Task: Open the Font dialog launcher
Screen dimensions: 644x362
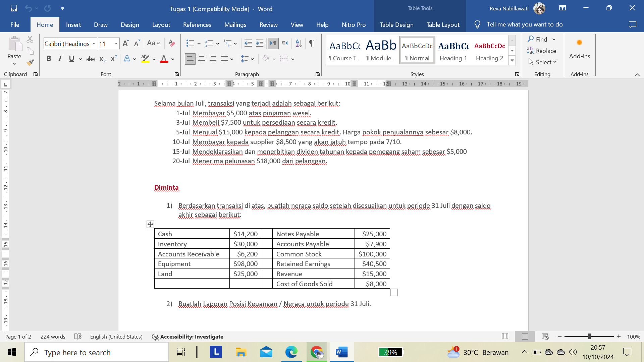Action: coord(177,74)
